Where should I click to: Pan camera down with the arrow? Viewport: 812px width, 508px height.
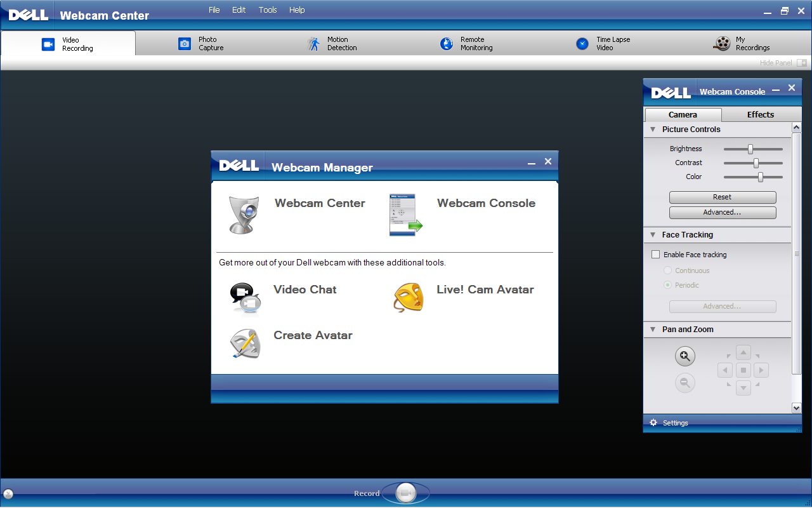coord(743,388)
